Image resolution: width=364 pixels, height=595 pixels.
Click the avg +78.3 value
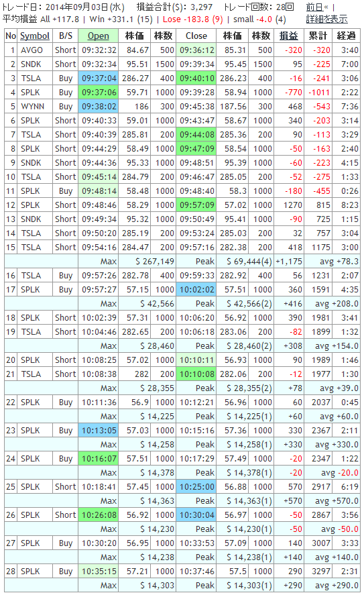pyautogui.click(x=339, y=262)
